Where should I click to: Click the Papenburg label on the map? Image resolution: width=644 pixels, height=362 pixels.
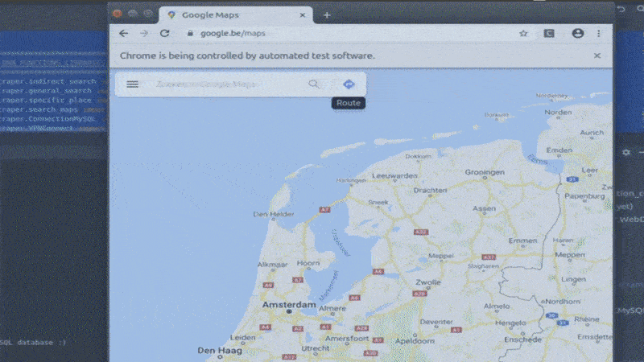[x=584, y=196]
